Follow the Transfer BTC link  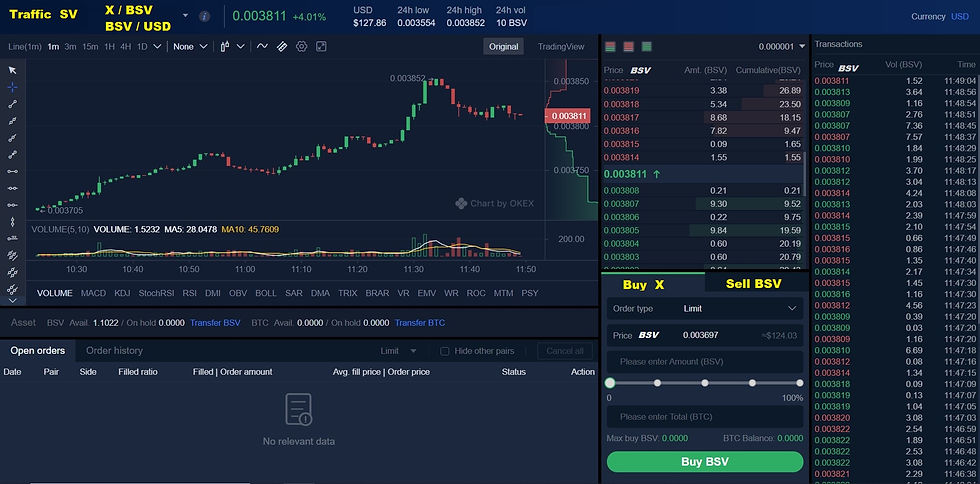(420, 323)
